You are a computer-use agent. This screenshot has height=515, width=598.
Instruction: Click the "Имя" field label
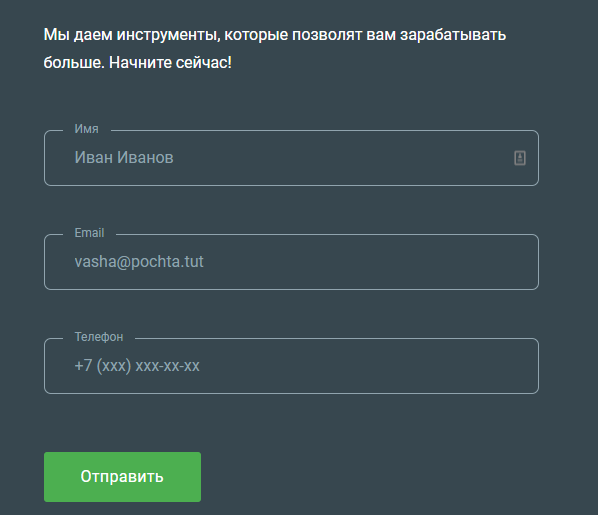click(87, 129)
